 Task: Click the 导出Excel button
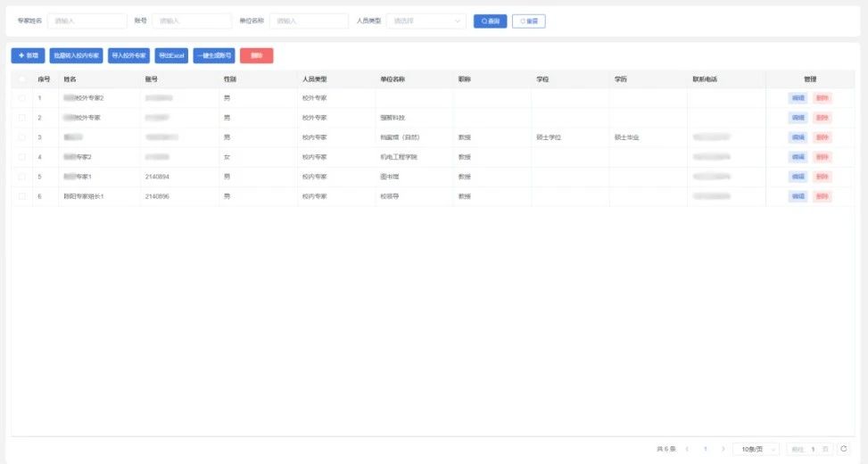[171, 55]
